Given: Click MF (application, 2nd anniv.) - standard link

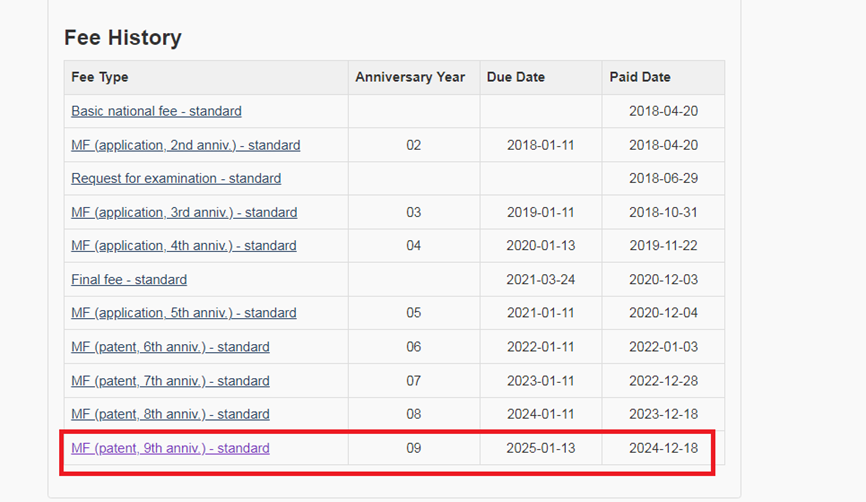Looking at the screenshot, I should tap(185, 145).
